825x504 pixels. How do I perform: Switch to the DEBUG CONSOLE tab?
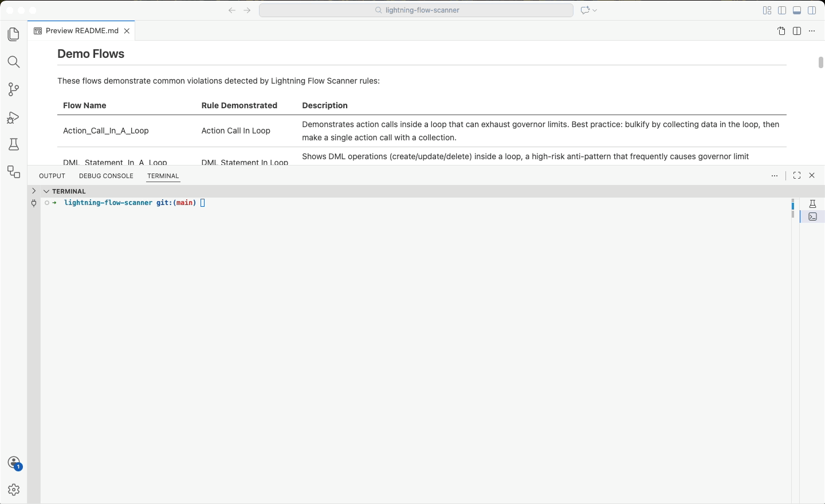(105, 176)
